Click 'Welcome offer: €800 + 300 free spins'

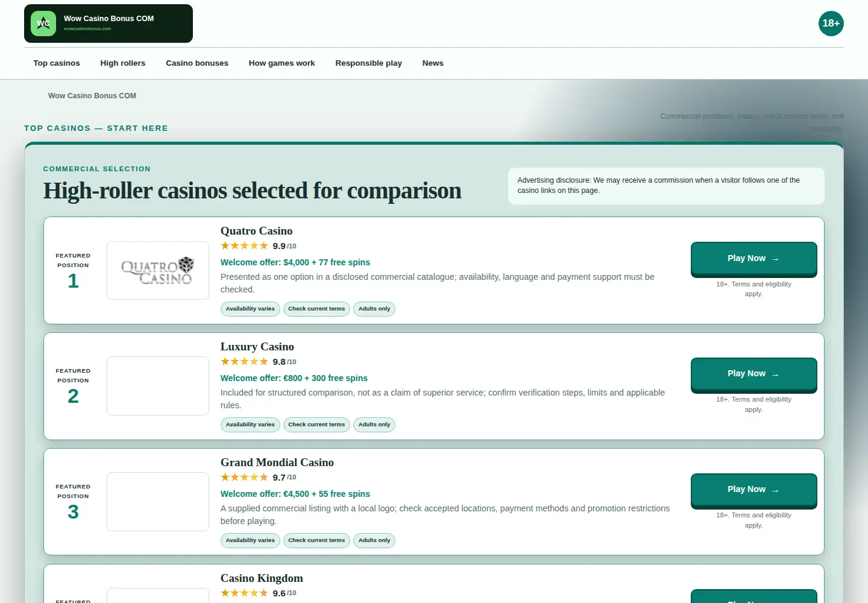[294, 378]
